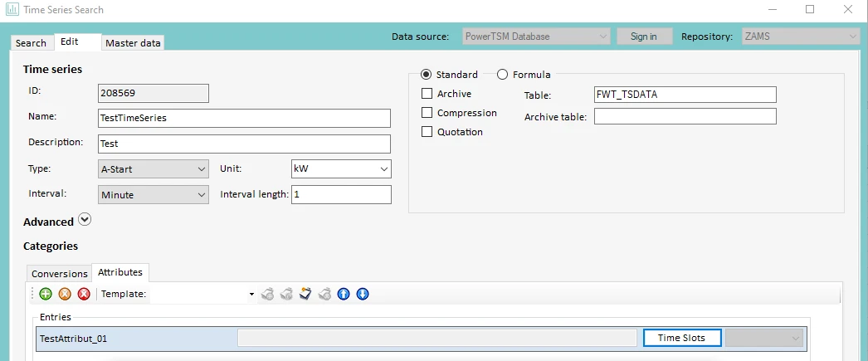Click the Time Series Search title icon

click(12, 10)
